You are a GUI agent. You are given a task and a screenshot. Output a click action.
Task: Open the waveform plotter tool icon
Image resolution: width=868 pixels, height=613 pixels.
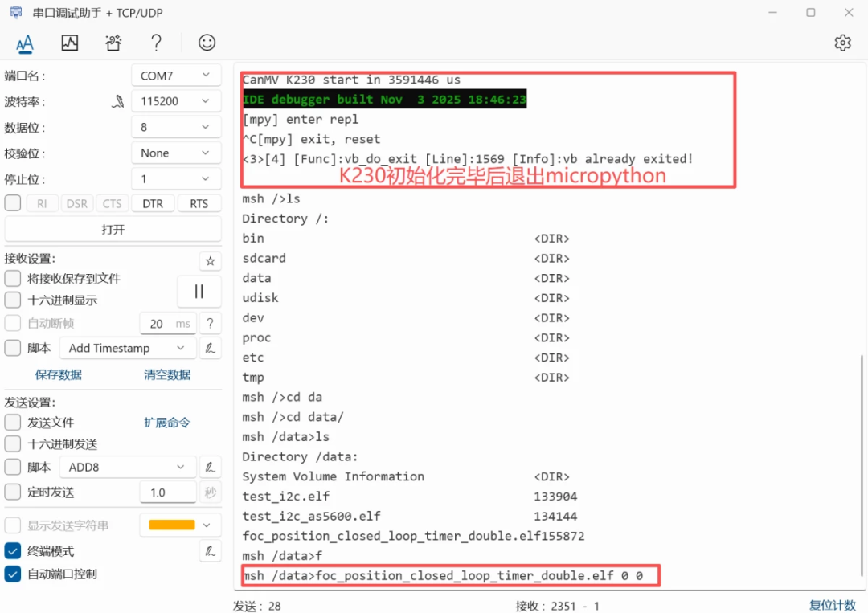(x=69, y=43)
